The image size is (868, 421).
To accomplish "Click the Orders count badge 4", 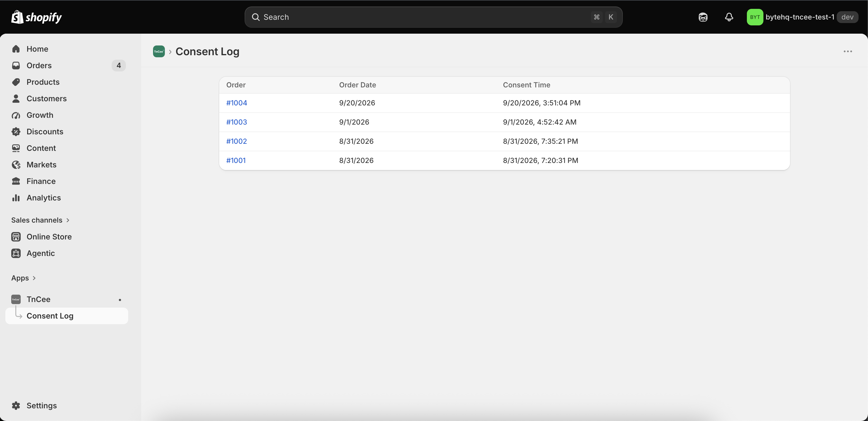I will (x=118, y=65).
